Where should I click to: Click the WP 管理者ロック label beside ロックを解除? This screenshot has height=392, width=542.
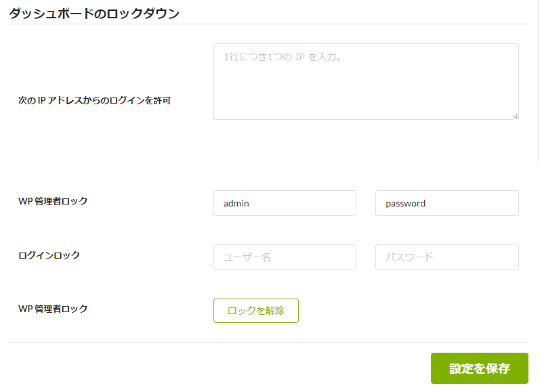[x=53, y=309]
